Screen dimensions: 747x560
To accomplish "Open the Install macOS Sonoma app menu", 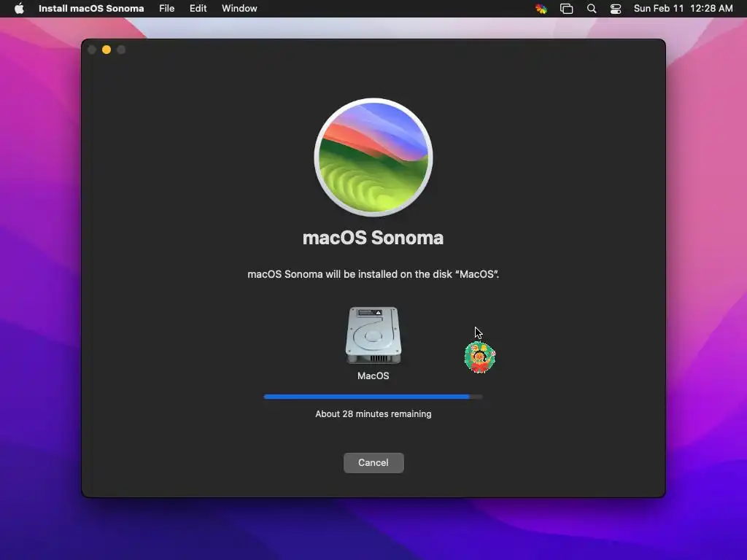I will click(91, 9).
